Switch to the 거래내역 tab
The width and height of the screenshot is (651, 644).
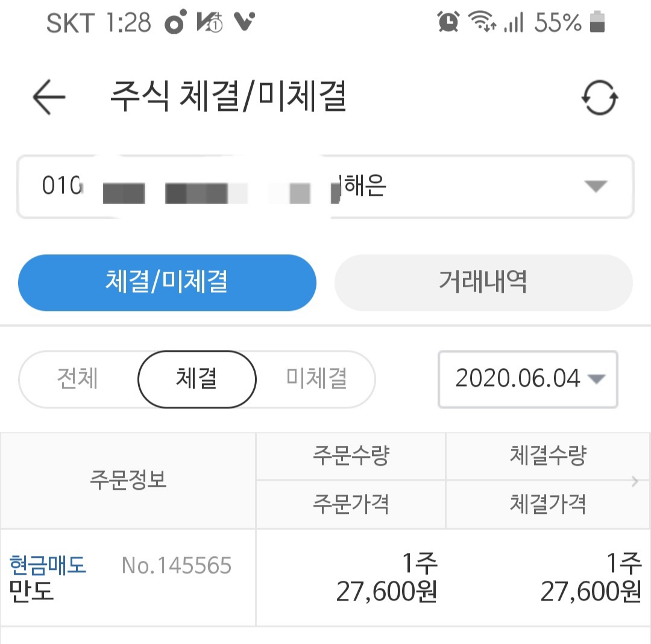point(483,283)
